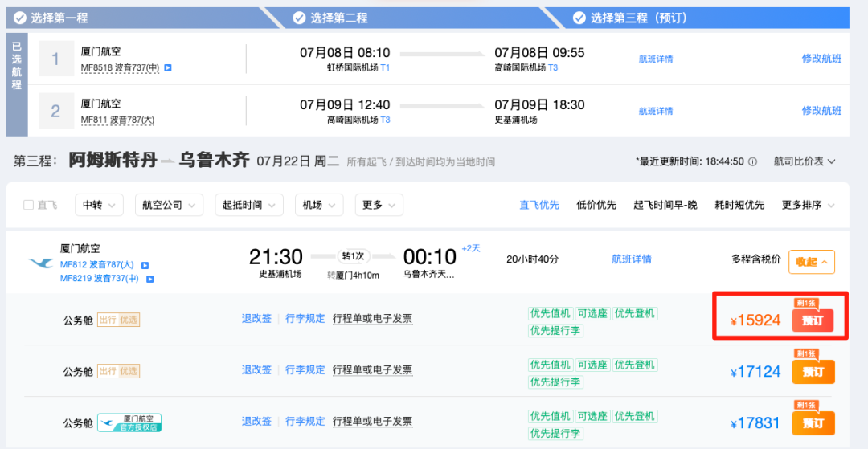Sort by 低价优先
This screenshot has height=449, width=868.
(x=596, y=205)
